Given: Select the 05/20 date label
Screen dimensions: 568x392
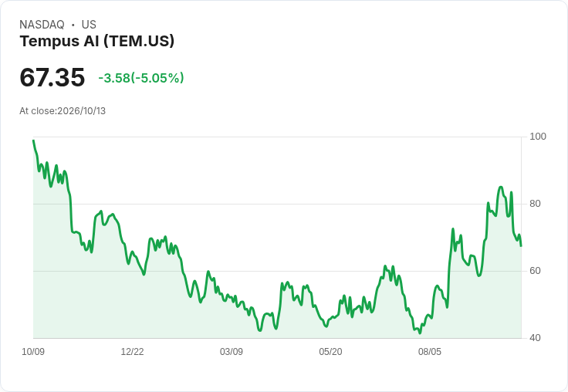Looking at the screenshot, I should pos(330,352).
